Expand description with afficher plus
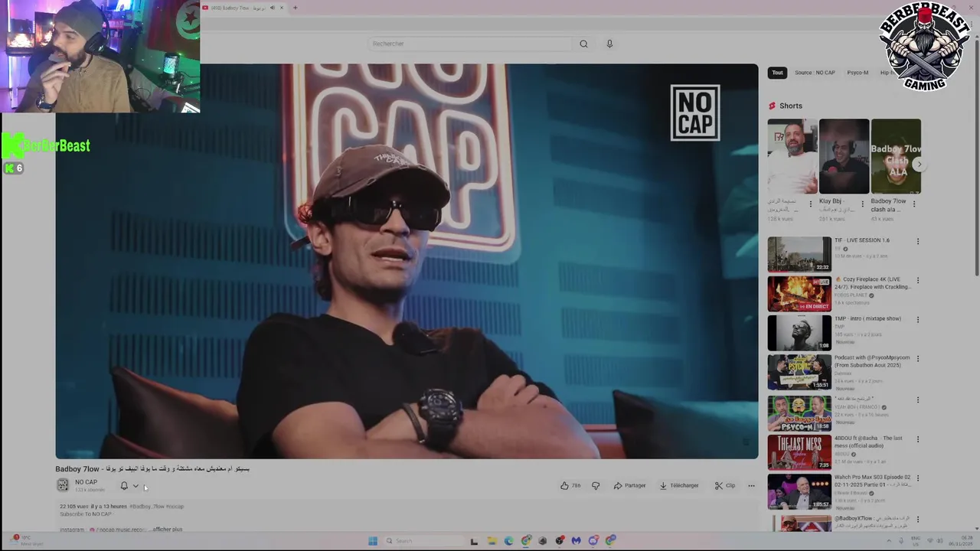The width and height of the screenshot is (980, 551). tap(168, 530)
